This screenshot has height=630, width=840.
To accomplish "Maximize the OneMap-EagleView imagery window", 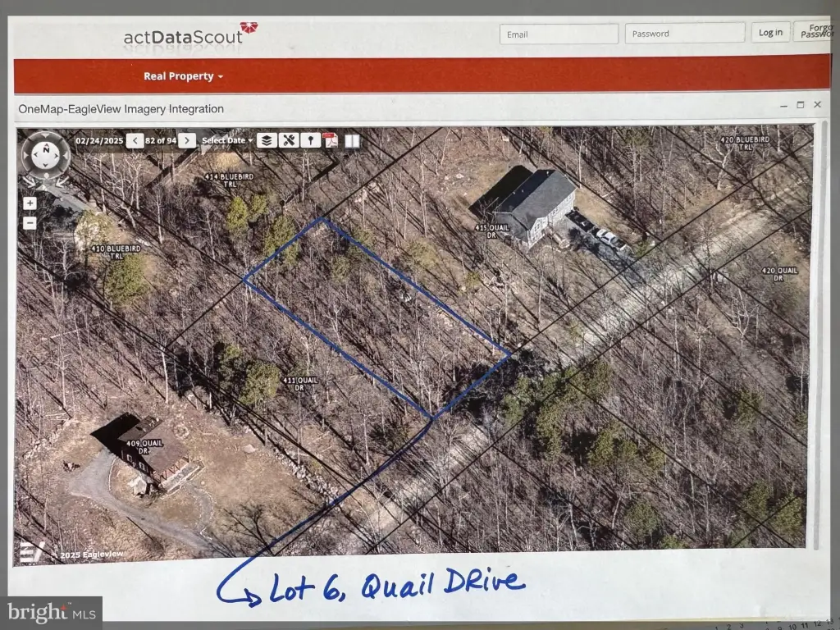I will [801, 105].
